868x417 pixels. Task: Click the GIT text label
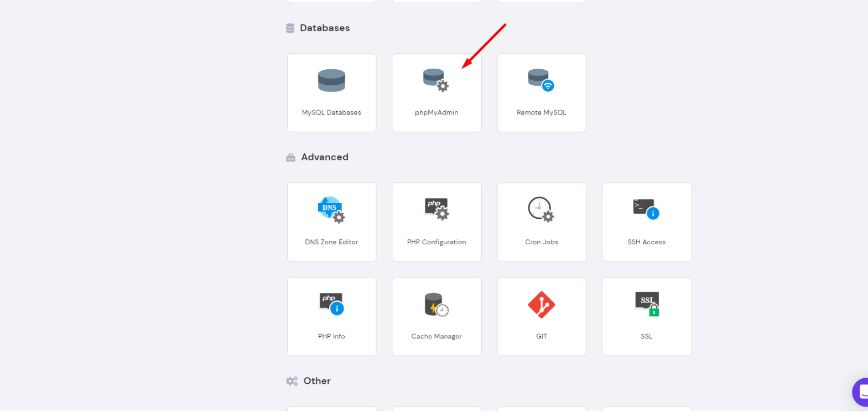[542, 336]
